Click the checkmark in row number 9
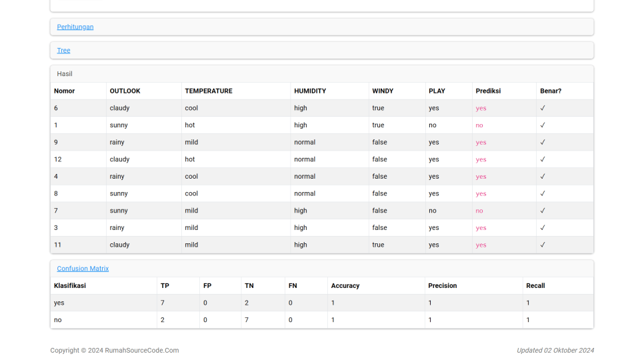The height and width of the screenshot is (362, 644). pyautogui.click(x=543, y=143)
